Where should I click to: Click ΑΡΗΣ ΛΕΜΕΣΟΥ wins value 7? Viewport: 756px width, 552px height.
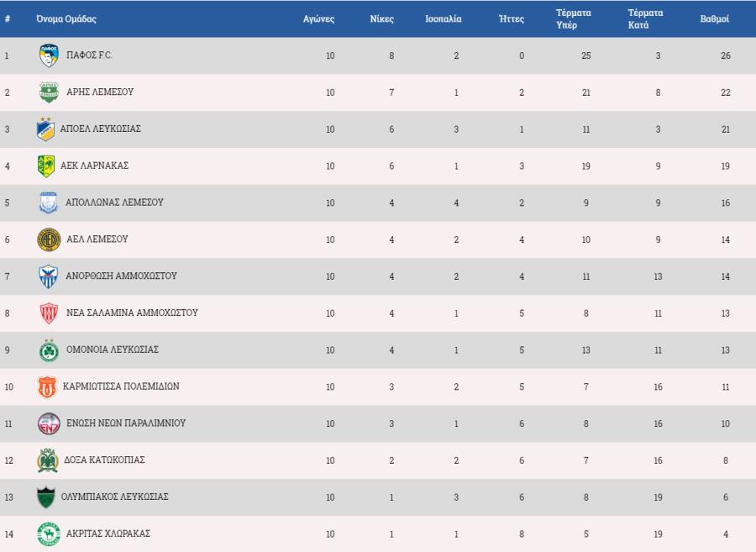(x=391, y=92)
